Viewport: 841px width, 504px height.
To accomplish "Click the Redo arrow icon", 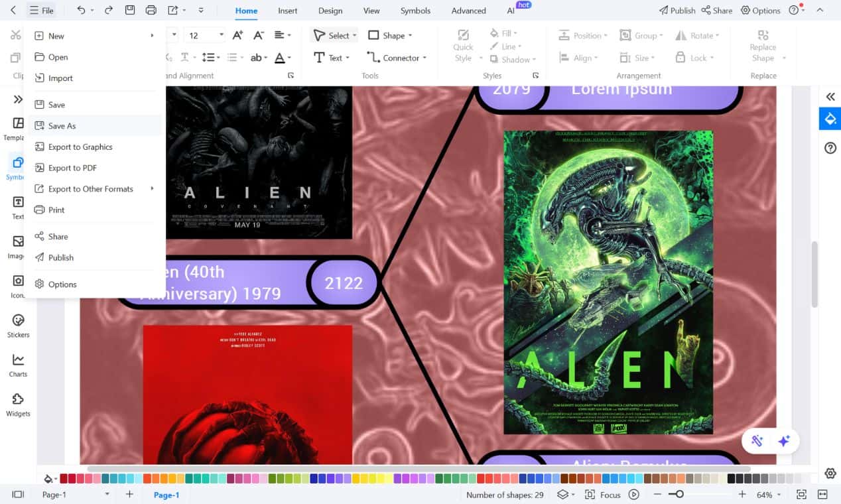I will (109, 10).
